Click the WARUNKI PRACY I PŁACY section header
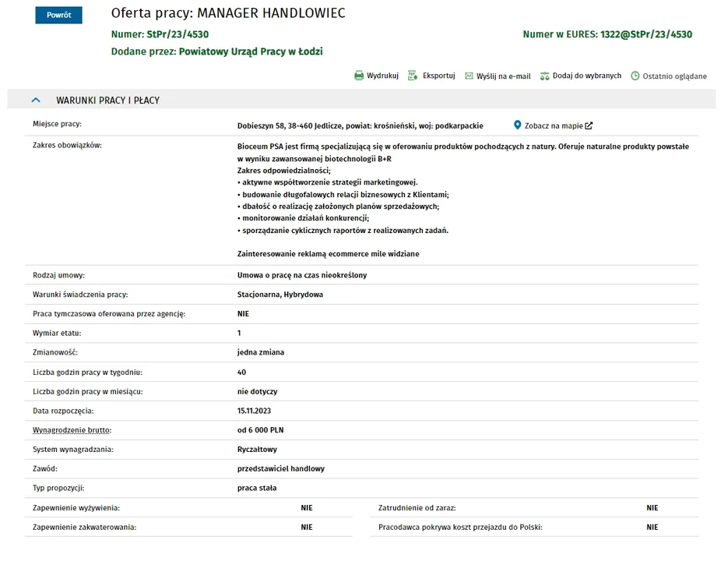The height and width of the screenshot is (561, 728). [x=361, y=100]
